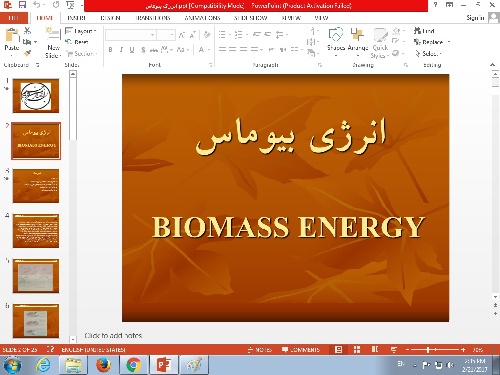Switch to DESIGN tab

110,18
